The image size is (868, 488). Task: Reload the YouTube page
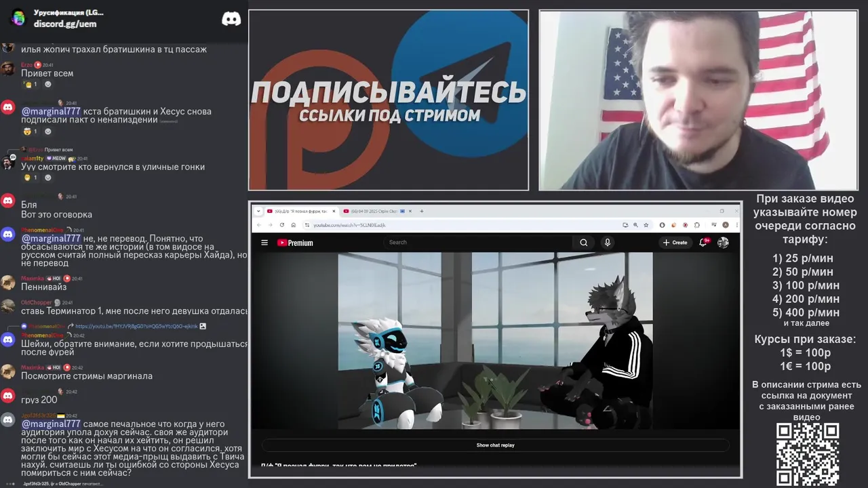click(281, 225)
